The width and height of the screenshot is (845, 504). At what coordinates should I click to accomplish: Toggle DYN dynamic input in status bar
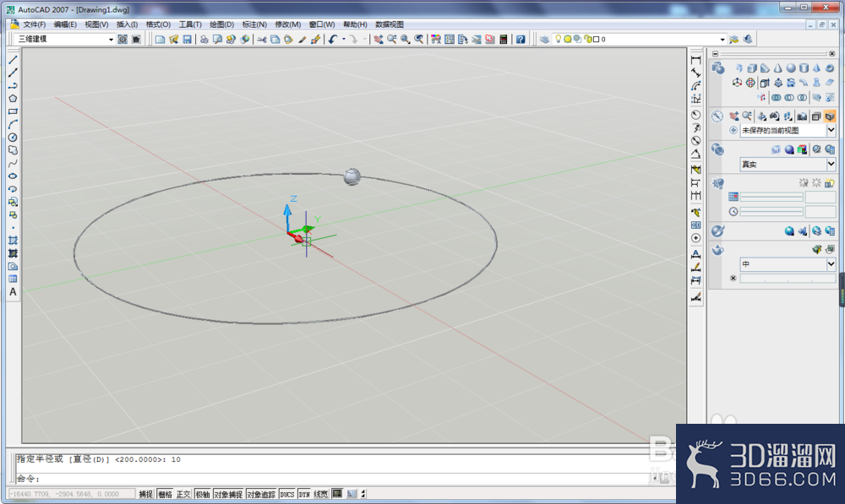tap(304, 494)
